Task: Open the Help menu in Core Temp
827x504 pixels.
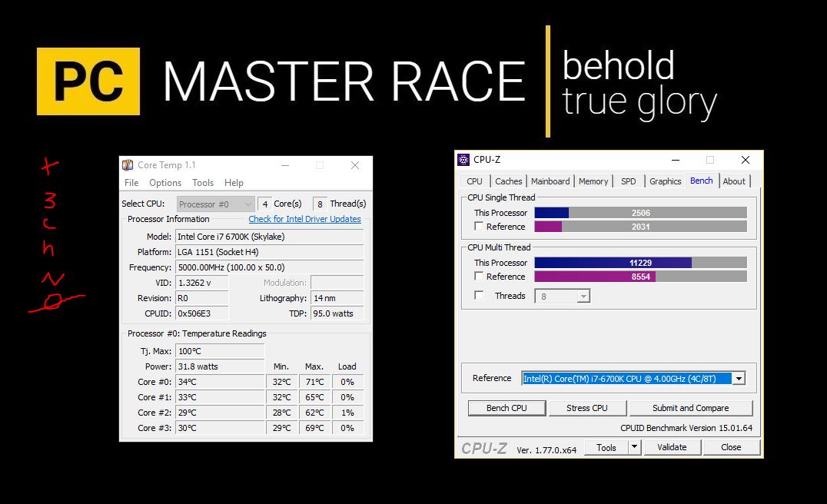Action: click(234, 182)
